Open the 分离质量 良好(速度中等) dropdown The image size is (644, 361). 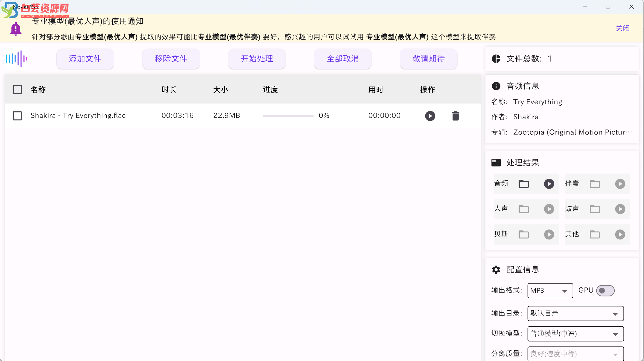coord(576,354)
